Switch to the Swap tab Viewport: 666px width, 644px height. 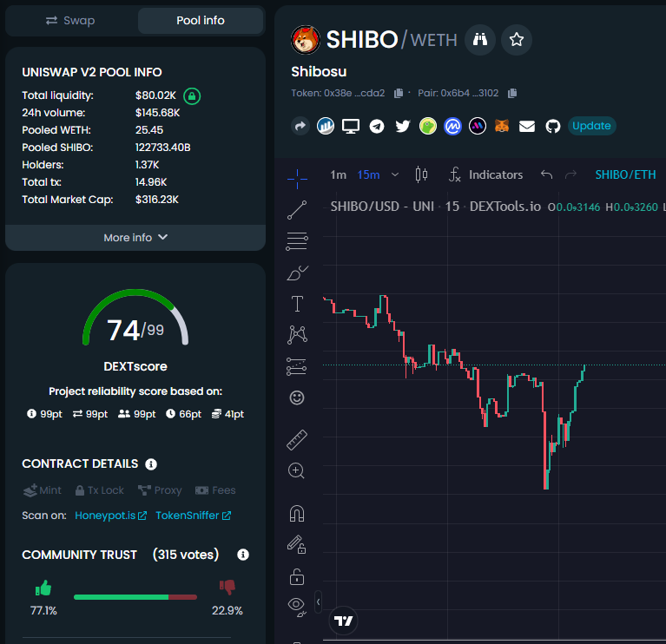coord(70,20)
